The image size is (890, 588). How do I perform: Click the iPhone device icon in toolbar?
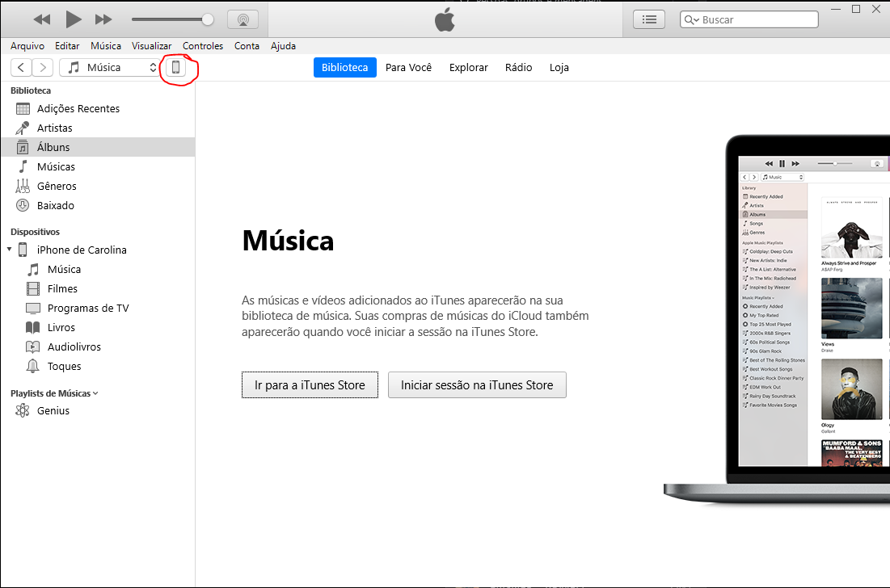(176, 68)
